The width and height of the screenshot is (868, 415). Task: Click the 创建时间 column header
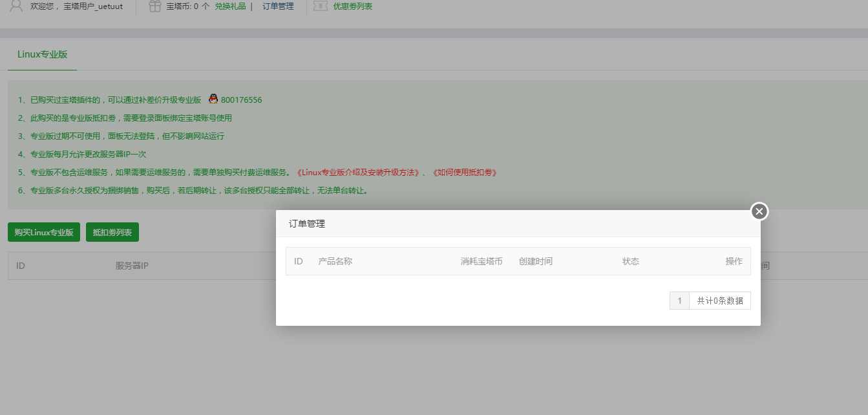coord(536,261)
